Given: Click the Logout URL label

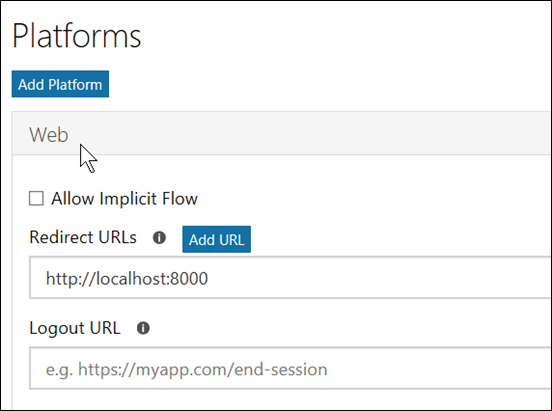Looking at the screenshot, I should coord(75,328).
